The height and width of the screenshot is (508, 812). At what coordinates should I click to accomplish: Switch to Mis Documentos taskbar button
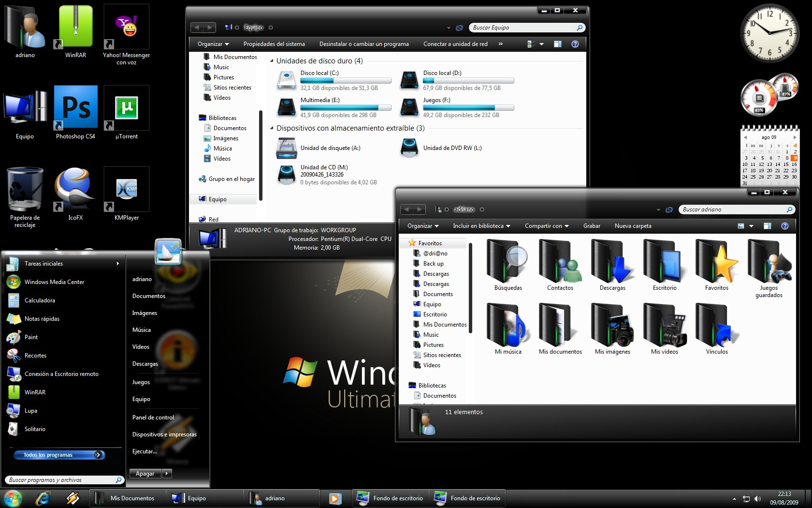(127, 498)
